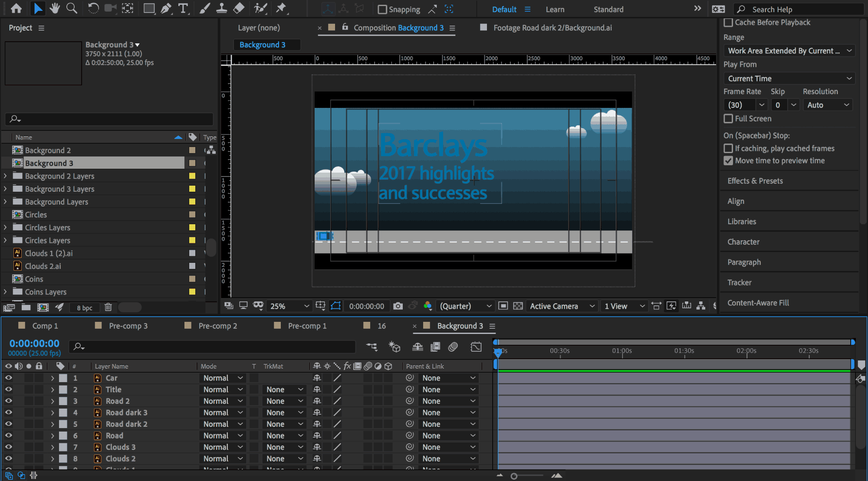868x481 pixels.
Task: Click the yellow label swatch of Background 2 Layers
Action: pos(192,176)
